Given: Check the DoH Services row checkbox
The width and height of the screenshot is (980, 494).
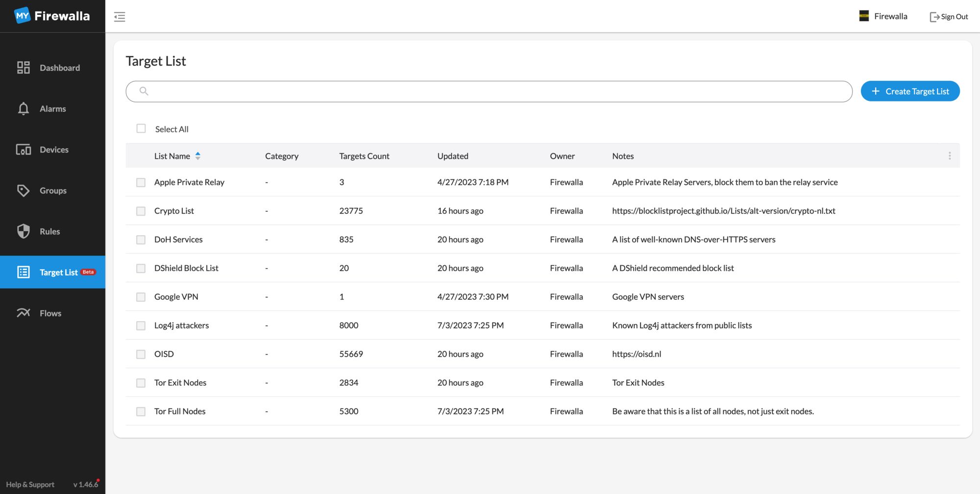Looking at the screenshot, I should 141,240.
